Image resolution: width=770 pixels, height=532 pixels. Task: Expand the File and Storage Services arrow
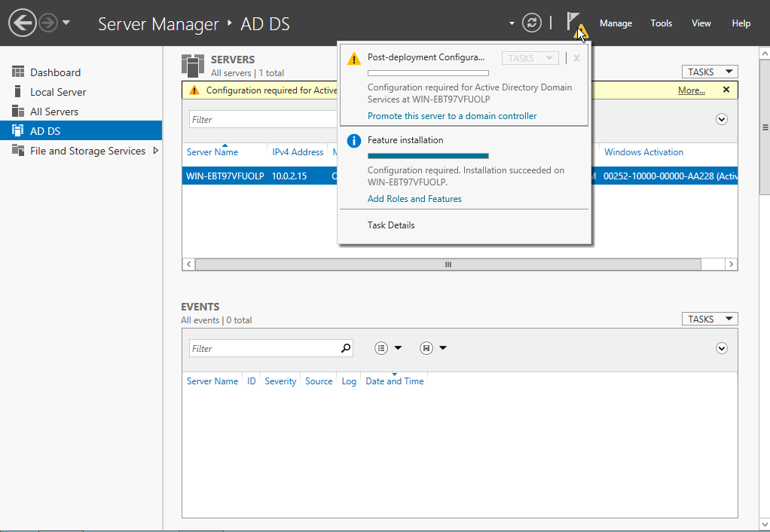157,151
